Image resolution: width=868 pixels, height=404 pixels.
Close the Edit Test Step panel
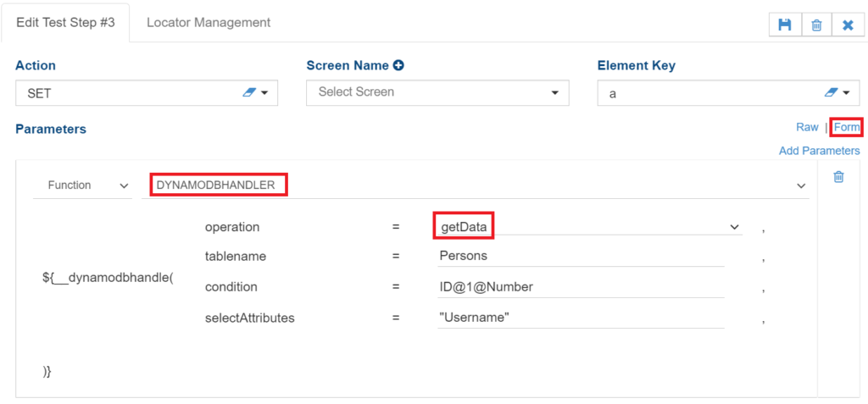(848, 25)
